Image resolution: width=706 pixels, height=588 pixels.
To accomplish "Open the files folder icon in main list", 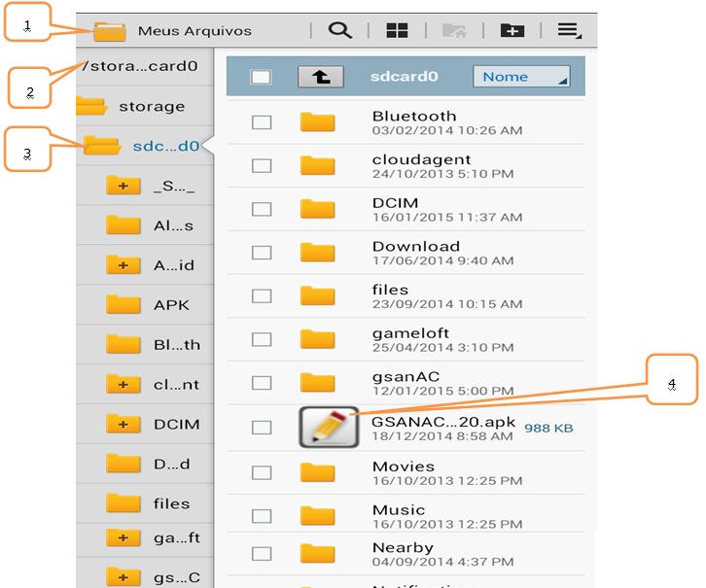I will pos(317,295).
